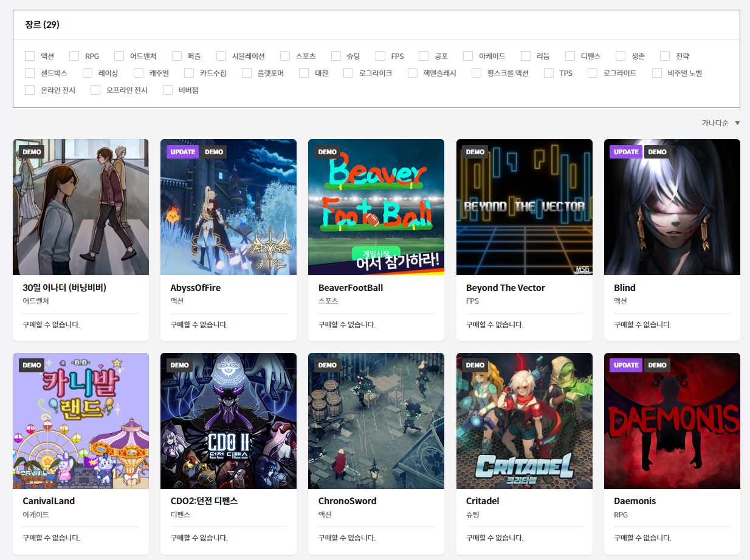
Task: Check the 액션 genre checkbox
Action: coord(30,56)
